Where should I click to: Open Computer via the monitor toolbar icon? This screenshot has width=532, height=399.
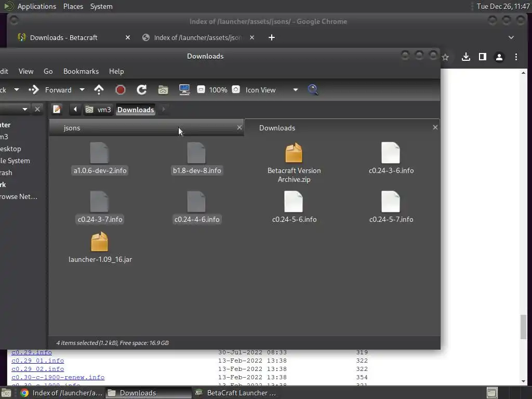pyautogui.click(x=184, y=90)
